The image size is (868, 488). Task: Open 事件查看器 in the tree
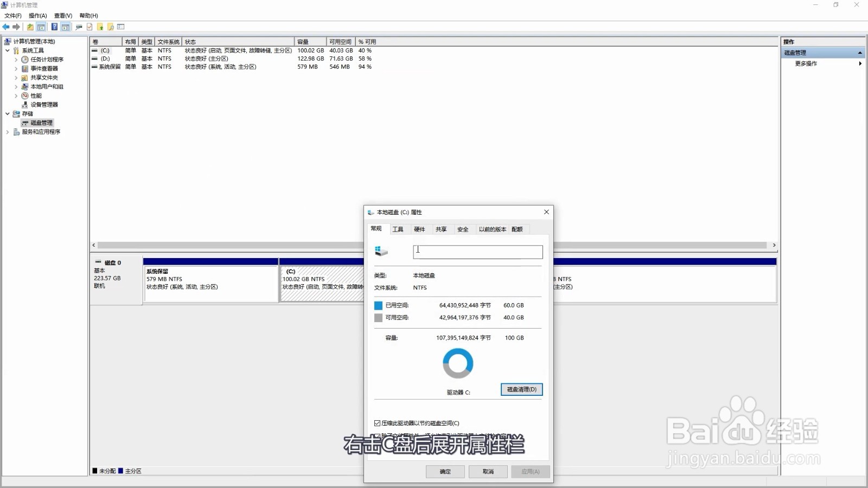[44, 68]
